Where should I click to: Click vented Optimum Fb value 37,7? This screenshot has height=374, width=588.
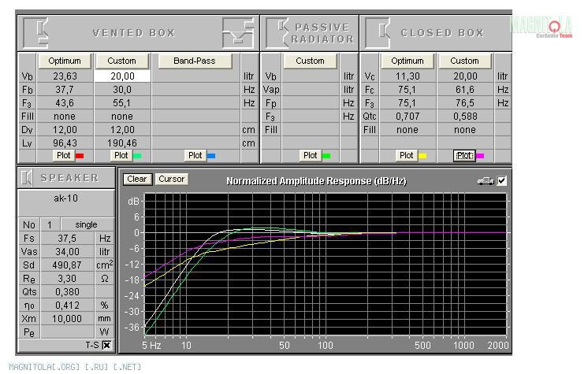65,90
